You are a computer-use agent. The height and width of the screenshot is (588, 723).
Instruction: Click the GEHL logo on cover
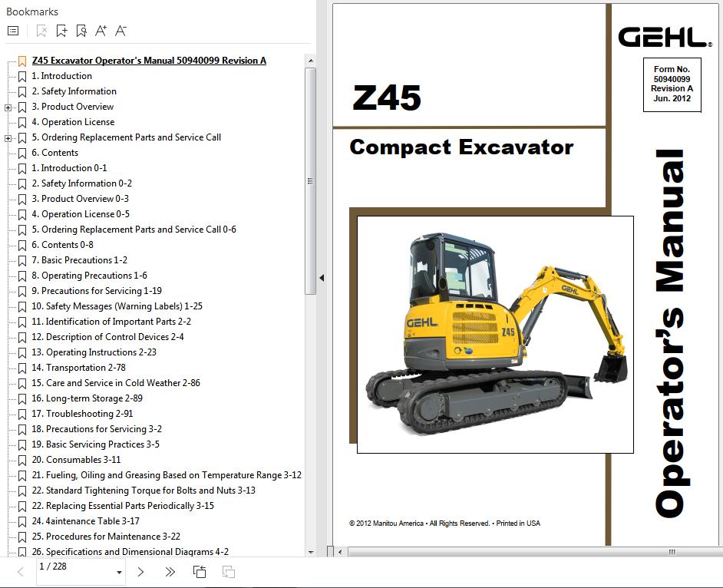[665, 37]
